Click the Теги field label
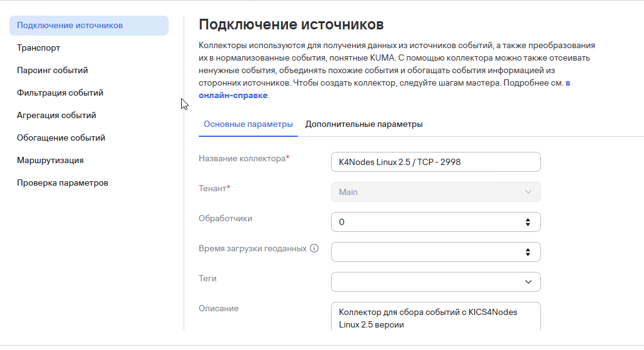Screen dimensions: 644x350 pos(207,279)
